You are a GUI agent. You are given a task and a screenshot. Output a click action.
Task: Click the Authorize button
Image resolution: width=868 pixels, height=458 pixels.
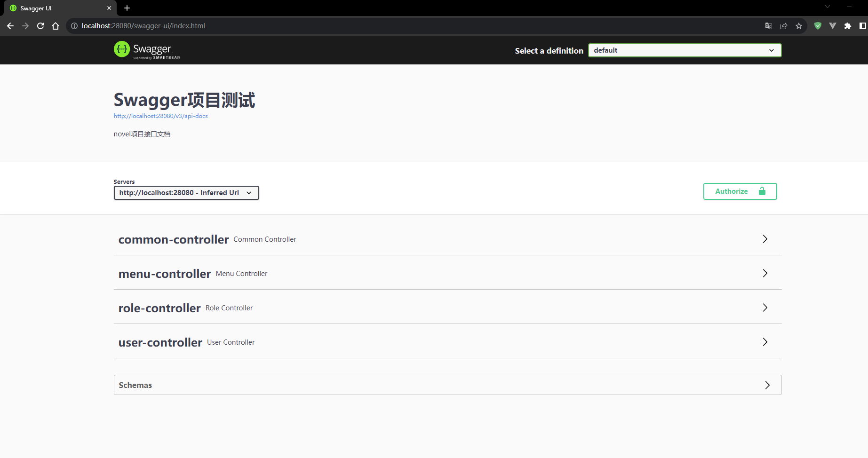(740, 191)
